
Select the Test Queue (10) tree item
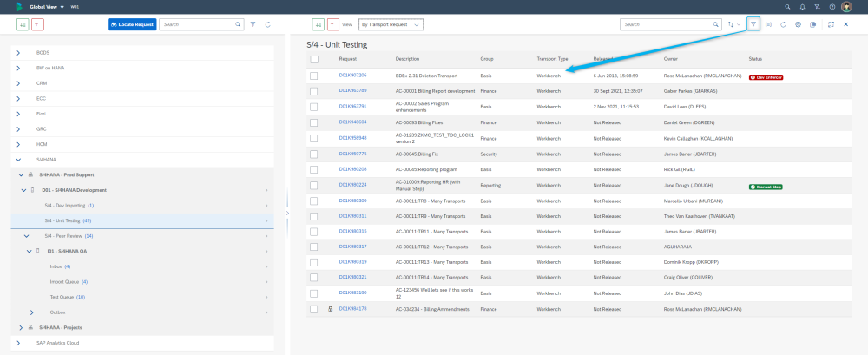[67, 297]
